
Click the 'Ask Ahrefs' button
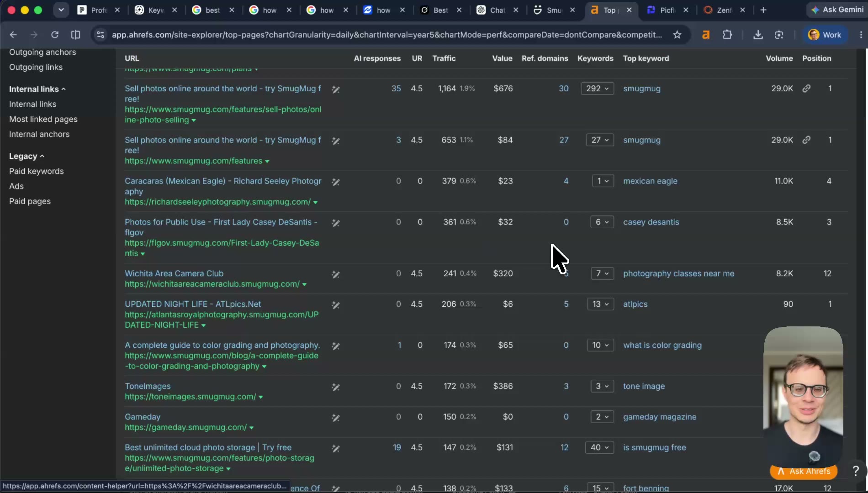(x=804, y=472)
